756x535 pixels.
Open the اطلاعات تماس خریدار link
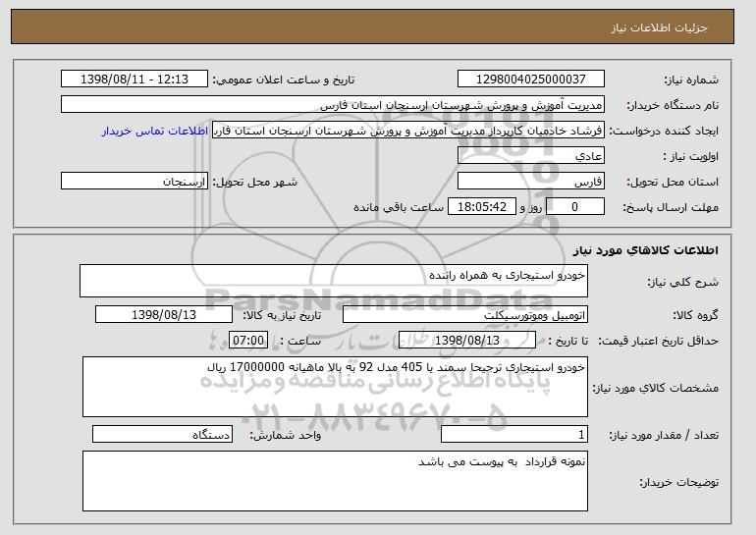155,131
